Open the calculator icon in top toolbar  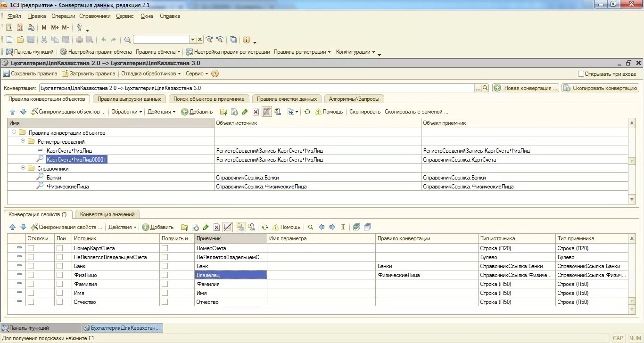pos(9,27)
